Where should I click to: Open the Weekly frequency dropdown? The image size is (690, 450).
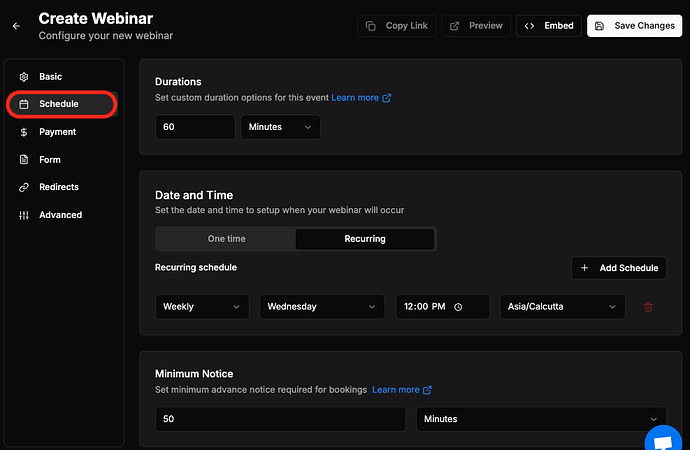[202, 307]
